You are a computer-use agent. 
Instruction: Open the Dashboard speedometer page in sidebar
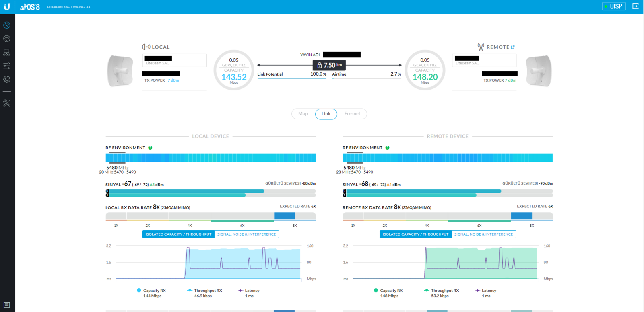7,25
